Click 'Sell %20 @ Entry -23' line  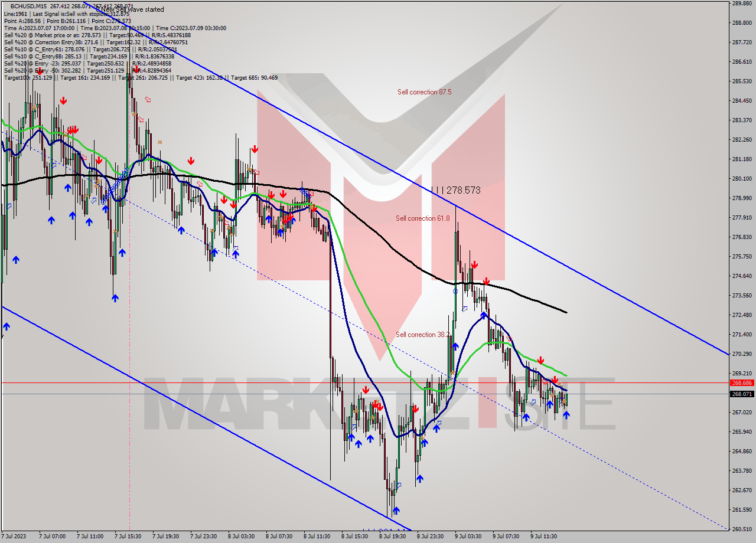point(88,63)
